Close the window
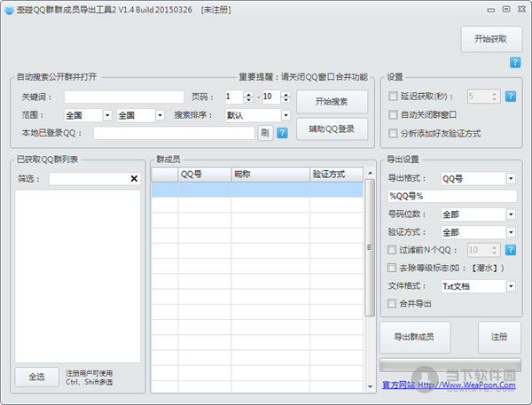Viewport: 532px width, 405px height. (521, 10)
